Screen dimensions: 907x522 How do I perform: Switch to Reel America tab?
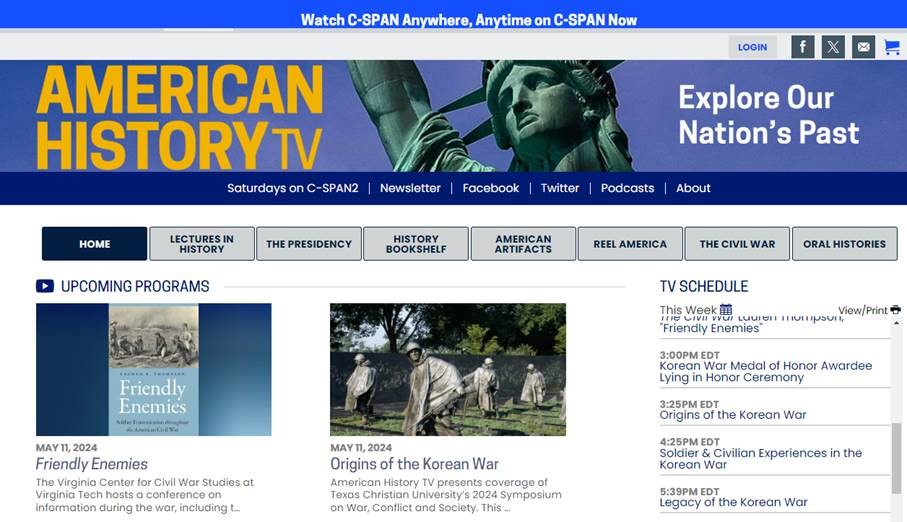click(630, 244)
